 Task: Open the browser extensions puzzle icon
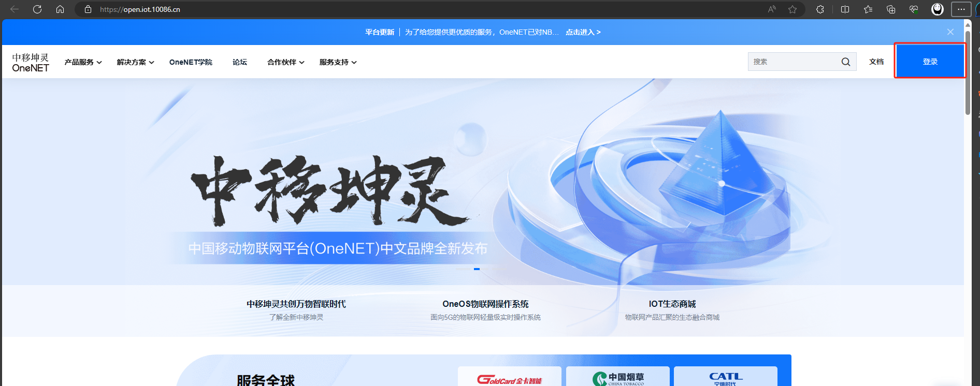pyautogui.click(x=820, y=9)
